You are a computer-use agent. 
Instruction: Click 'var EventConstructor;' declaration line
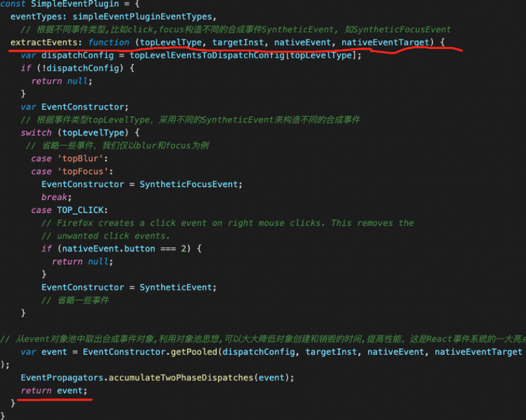[74, 107]
